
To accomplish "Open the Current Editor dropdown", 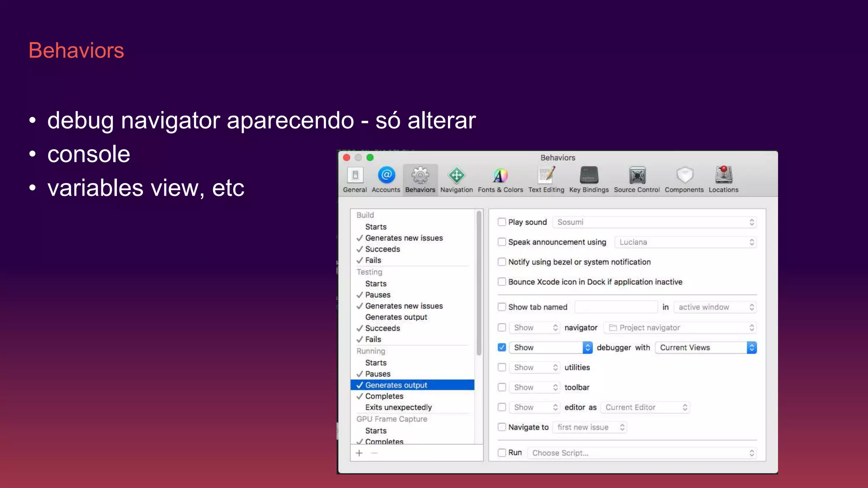I will click(645, 407).
